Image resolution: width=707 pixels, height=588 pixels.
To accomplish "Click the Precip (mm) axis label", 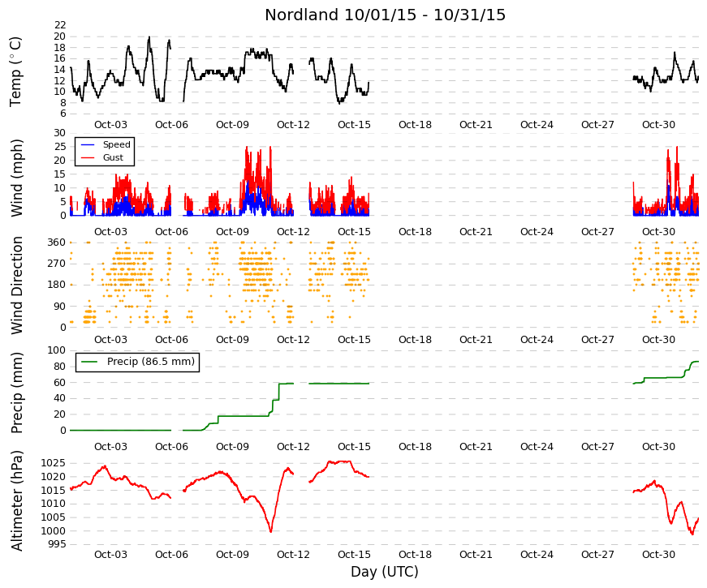I will (16, 393).
